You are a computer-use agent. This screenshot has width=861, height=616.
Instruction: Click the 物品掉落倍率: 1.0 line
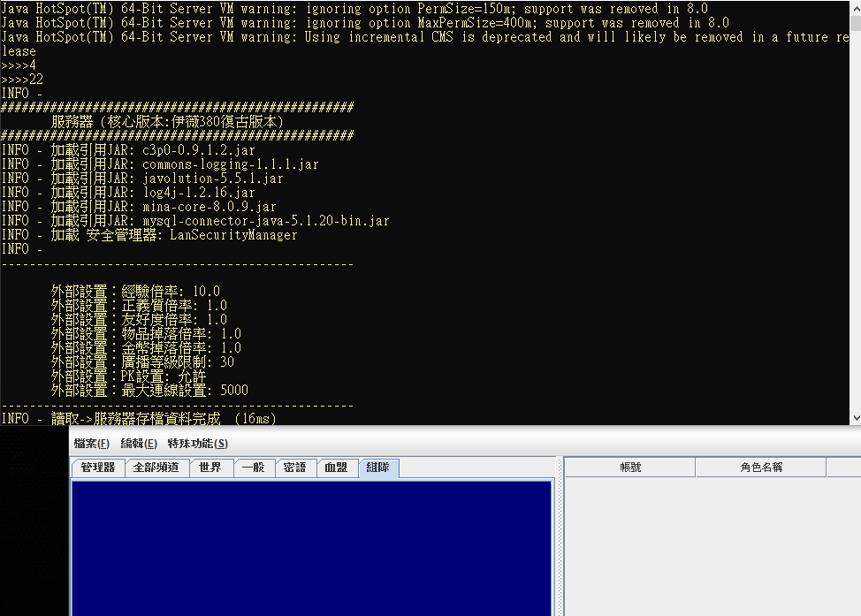tap(146, 334)
